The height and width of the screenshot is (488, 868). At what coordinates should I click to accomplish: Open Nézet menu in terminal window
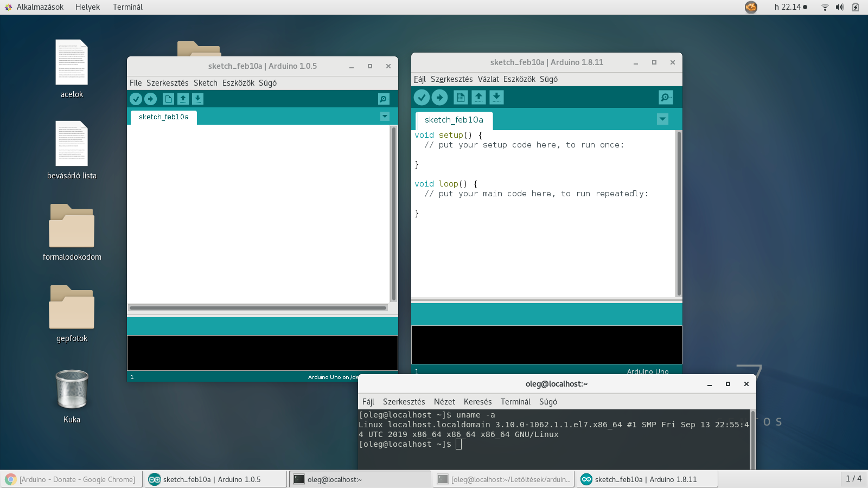pos(444,402)
